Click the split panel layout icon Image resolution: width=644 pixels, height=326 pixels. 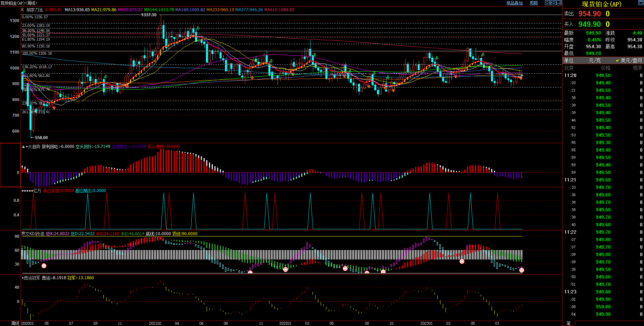point(559,3)
